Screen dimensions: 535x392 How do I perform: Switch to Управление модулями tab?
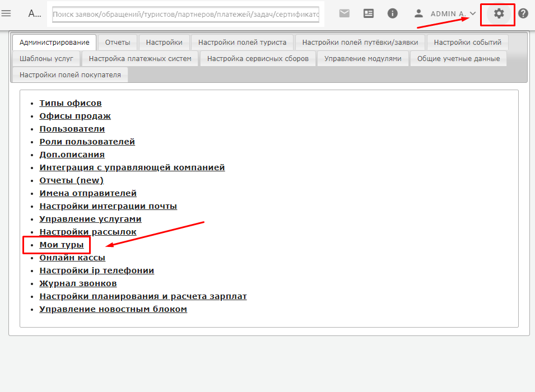coord(362,59)
